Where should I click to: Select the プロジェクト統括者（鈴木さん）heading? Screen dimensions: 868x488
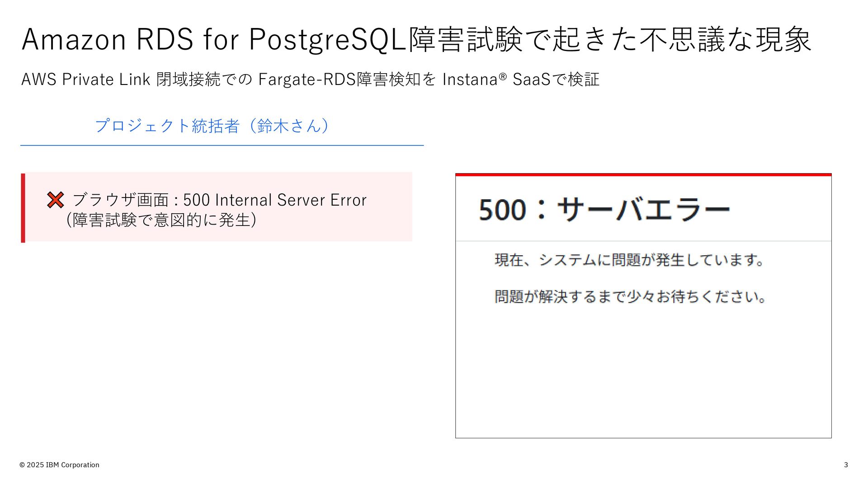pos(212,126)
